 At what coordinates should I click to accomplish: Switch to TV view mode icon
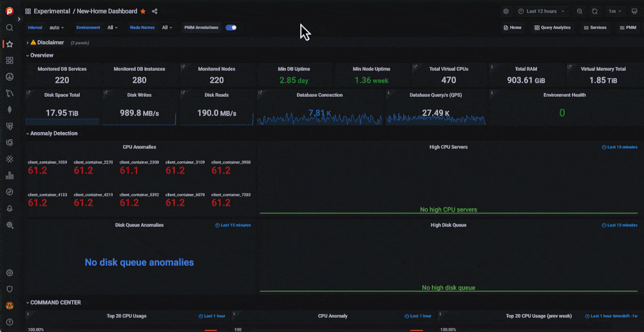tap(634, 11)
